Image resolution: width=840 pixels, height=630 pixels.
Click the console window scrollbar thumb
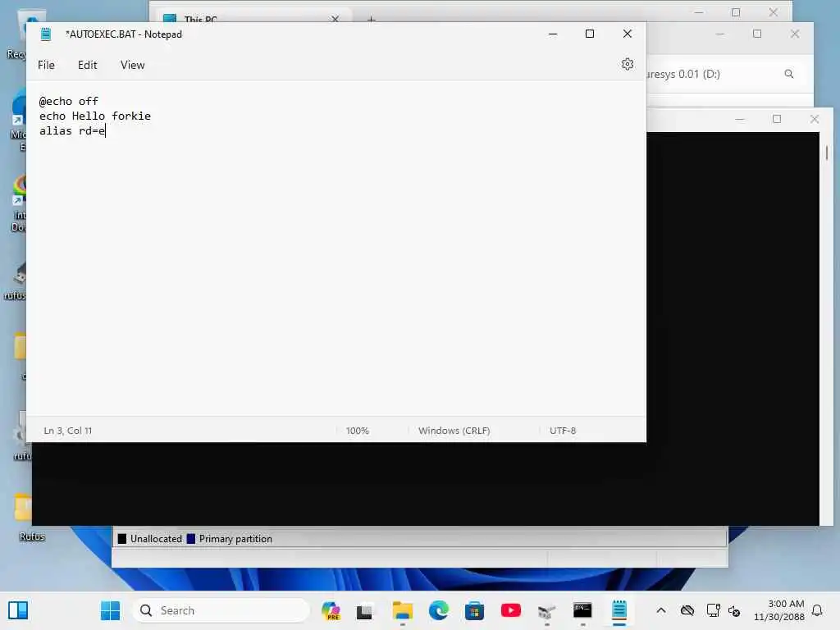click(827, 153)
